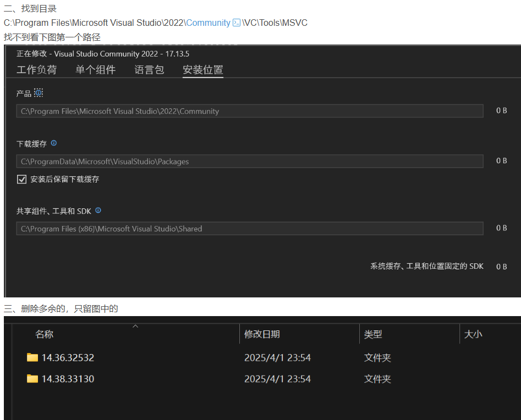This screenshot has height=420, width=521.
Task: Select the 14.36.32532 folder name
Action: click(68, 357)
